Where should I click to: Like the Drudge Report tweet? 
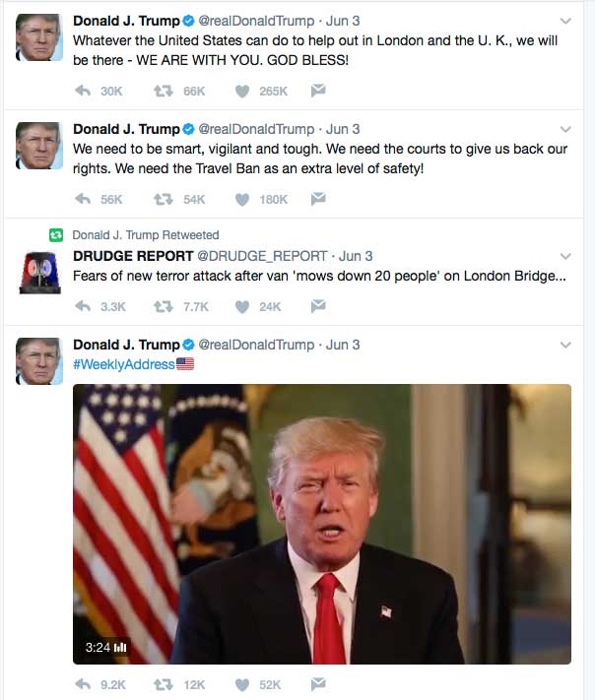click(x=242, y=307)
